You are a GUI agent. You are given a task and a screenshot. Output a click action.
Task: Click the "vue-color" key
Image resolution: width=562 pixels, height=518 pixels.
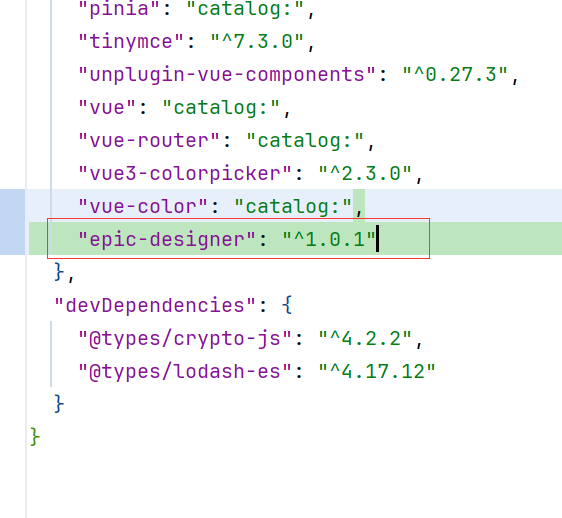click(x=143, y=206)
